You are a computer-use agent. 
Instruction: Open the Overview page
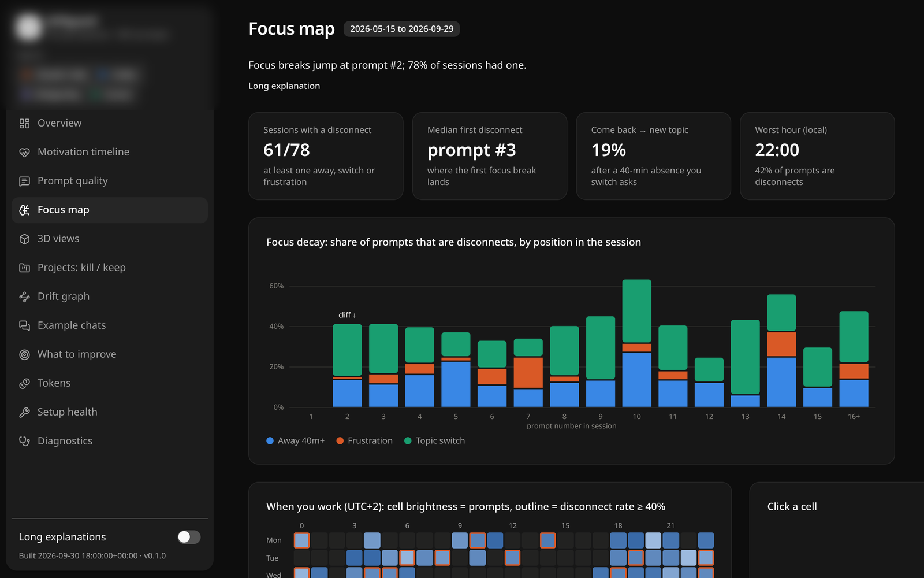110,123
